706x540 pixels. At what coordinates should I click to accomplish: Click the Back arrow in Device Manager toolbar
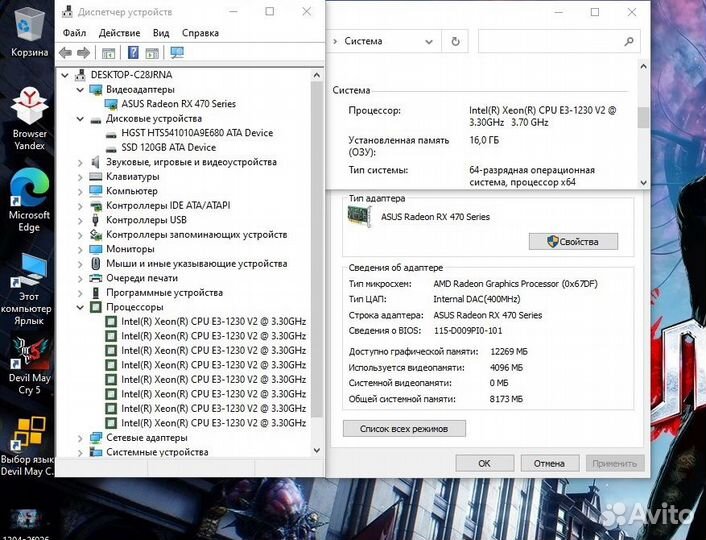point(65,53)
